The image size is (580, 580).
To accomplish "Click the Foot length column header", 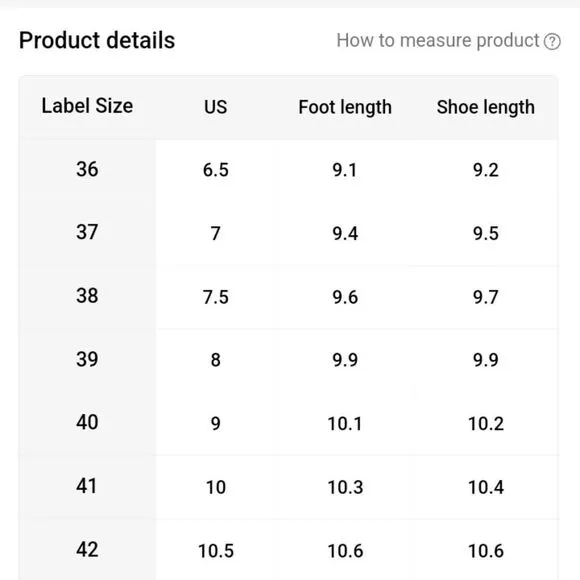I will (345, 107).
